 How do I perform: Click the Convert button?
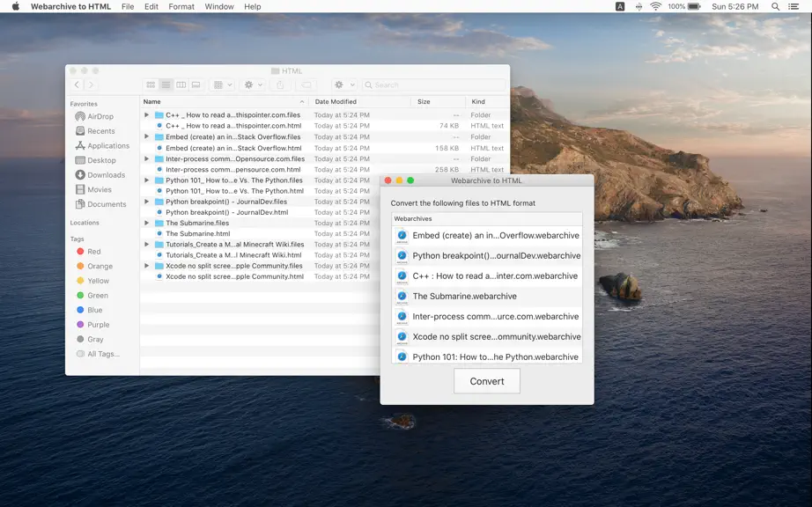[x=487, y=381]
